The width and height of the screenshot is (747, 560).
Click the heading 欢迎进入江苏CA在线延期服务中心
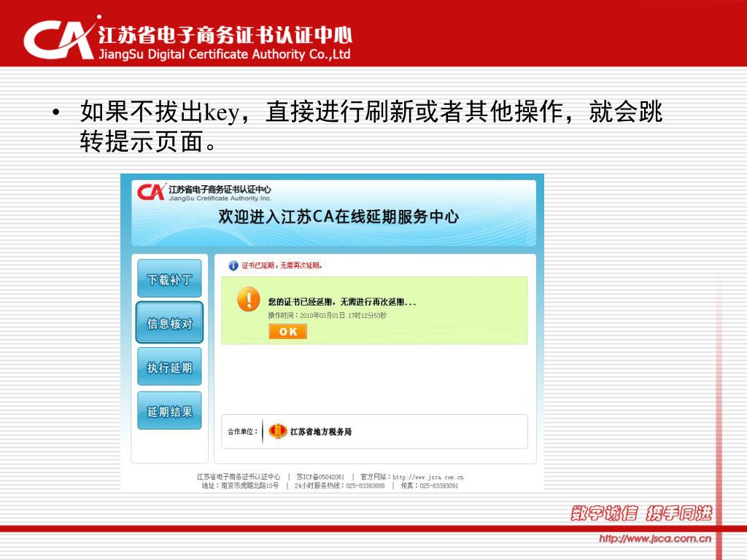pyautogui.click(x=338, y=217)
